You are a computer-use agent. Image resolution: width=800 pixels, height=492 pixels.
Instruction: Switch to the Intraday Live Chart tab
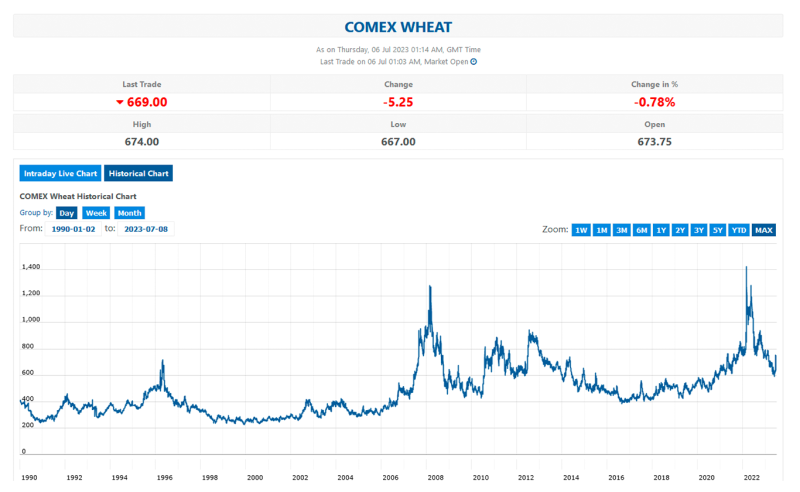coord(60,174)
